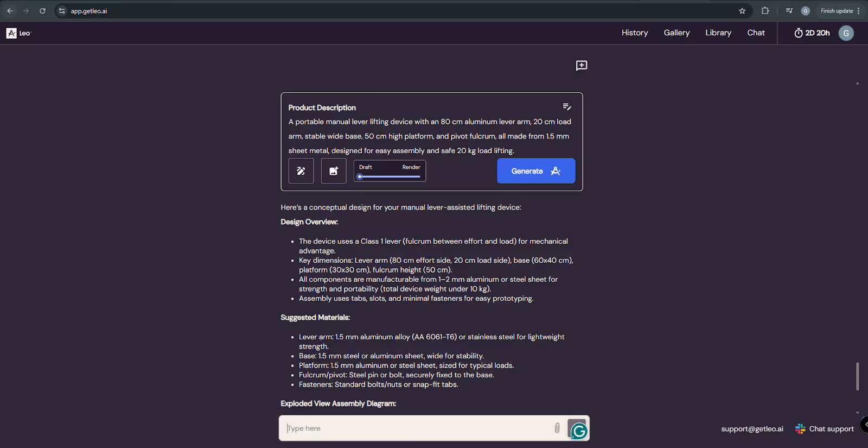Open the G user avatar menu
This screenshot has width=868, height=448.
(x=846, y=33)
